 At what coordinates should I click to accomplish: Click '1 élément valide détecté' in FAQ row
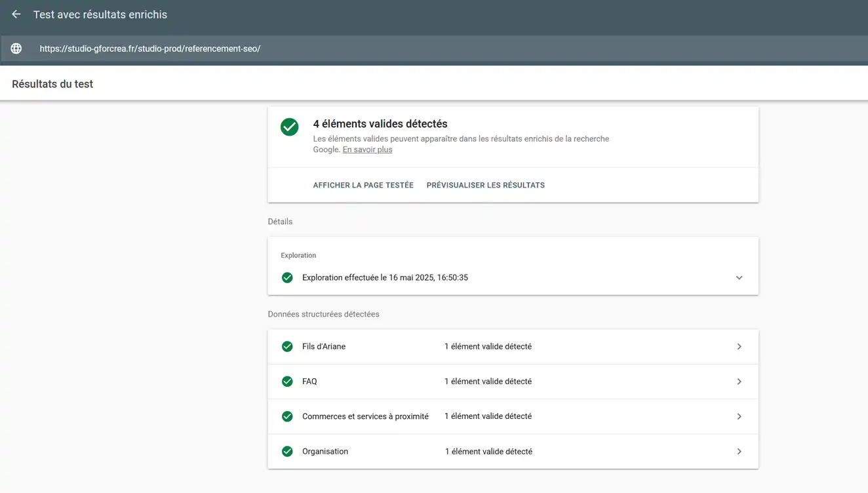488,382
